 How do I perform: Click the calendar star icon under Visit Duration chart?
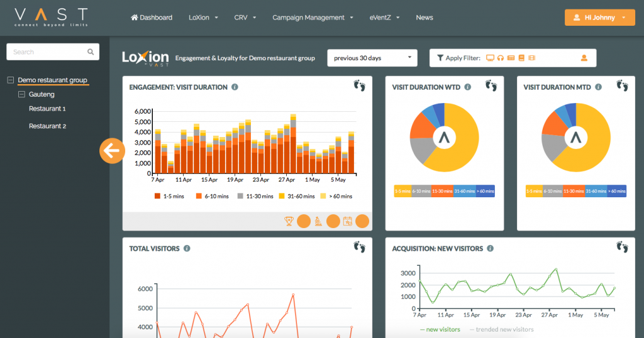click(x=347, y=221)
